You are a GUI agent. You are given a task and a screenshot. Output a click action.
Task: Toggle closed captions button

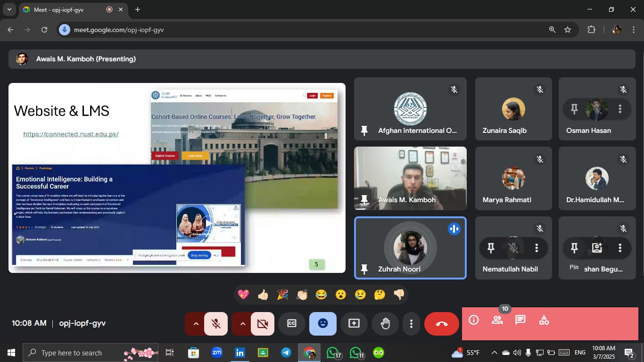tap(292, 324)
